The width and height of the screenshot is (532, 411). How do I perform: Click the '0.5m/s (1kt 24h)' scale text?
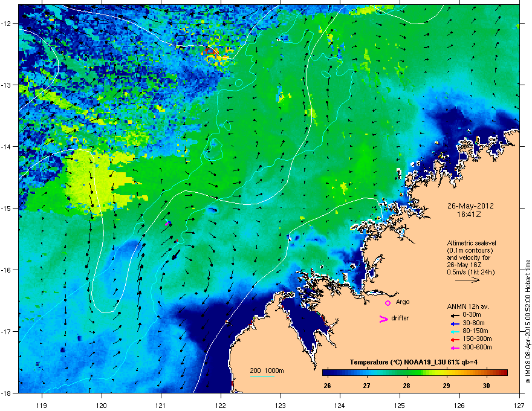(470, 272)
